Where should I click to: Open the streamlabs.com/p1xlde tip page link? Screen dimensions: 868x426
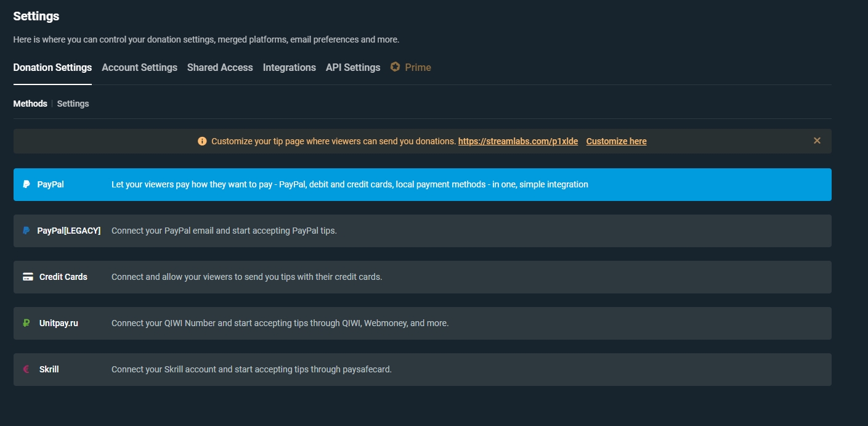click(x=517, y=141)
